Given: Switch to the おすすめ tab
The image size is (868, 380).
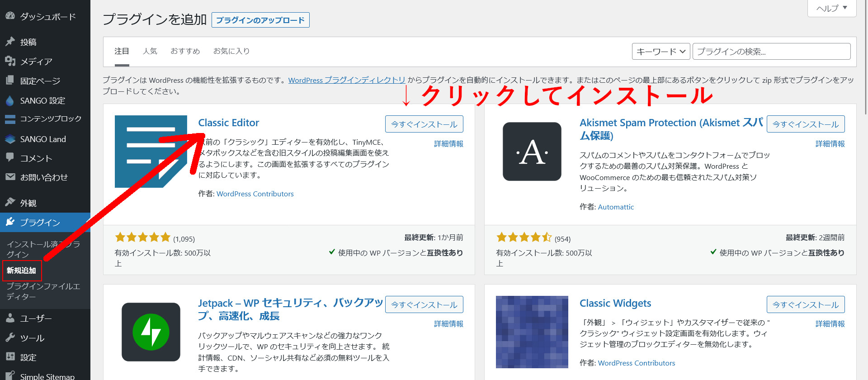Looking at the screenshot, I should tap(185, 51).
